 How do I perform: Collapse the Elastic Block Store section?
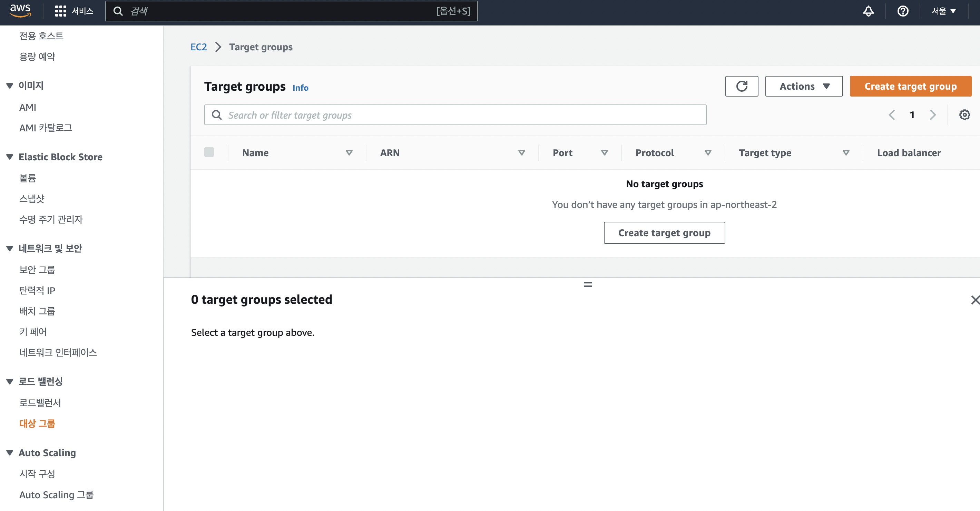point(10,157)
